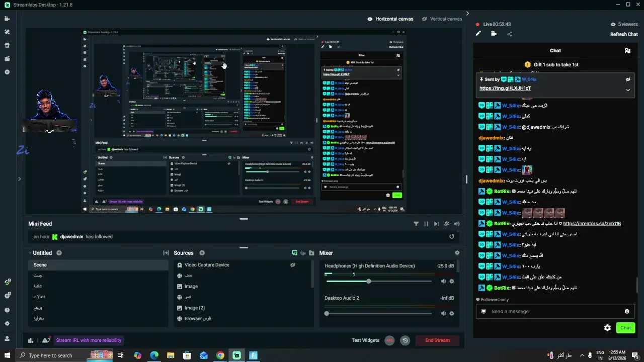644x362 pixels.
Task: Share the stream using the share icon
Action: coord(510,34)
